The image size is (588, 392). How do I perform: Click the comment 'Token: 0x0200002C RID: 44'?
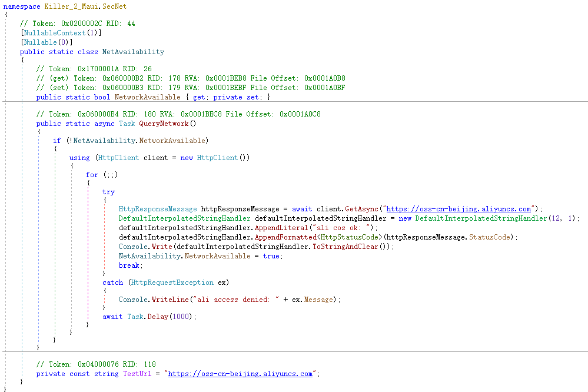pos(78,24)
